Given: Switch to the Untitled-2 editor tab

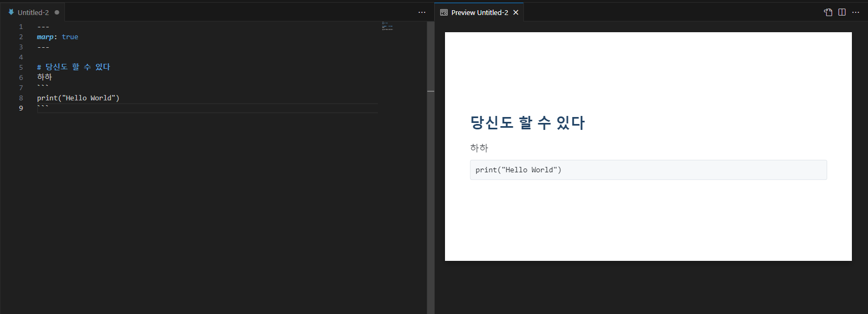Looking at the screenshot, I should (33, 12).
